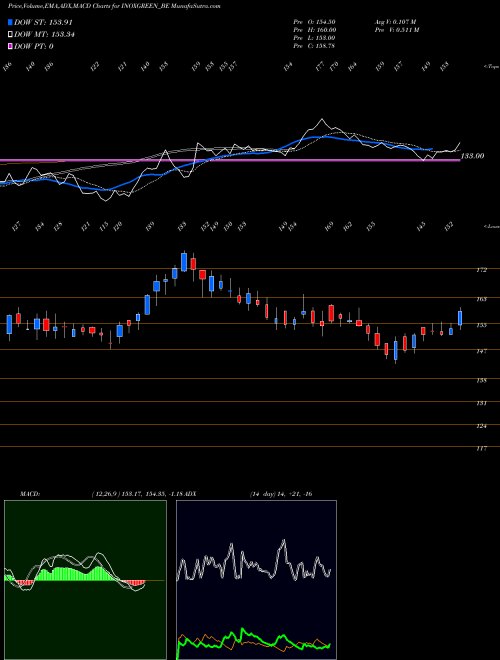Click the 'Pre O: 154.30' value
The height and width of the screenshot is (660, 500).
point(314,22)
